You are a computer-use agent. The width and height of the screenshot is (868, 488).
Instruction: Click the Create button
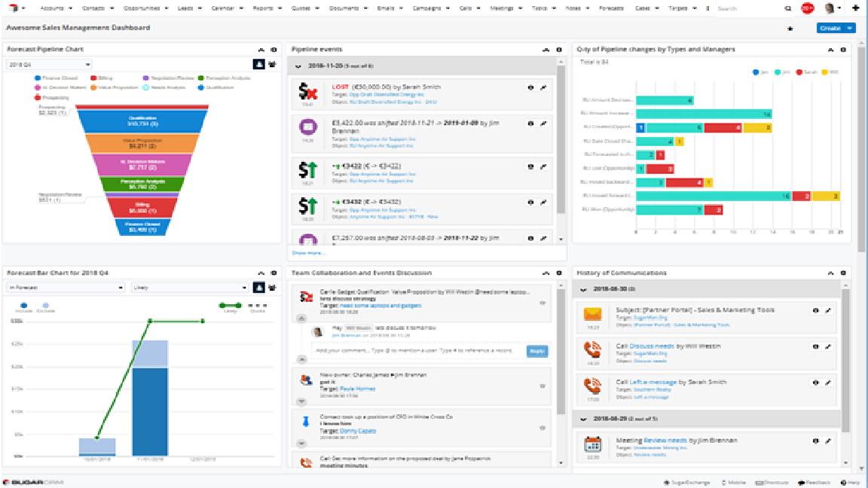point(829,26)
